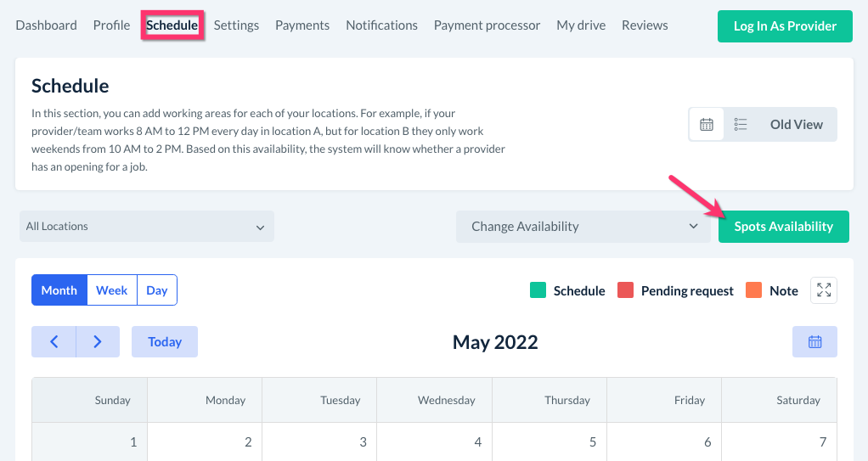
Task: Open the date picker calendar icon
Action: [814, 342]
